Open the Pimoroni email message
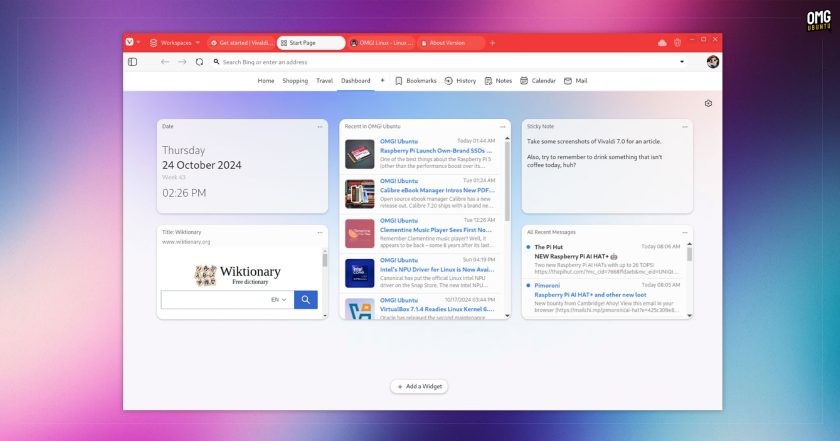Screen dimensions: 840x441 click(603, 298)
